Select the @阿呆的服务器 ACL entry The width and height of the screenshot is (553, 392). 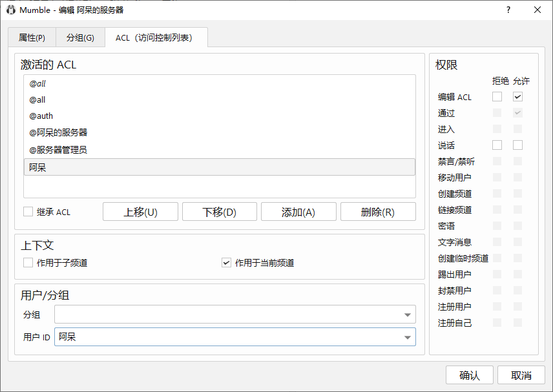click(x=58, y=133)
